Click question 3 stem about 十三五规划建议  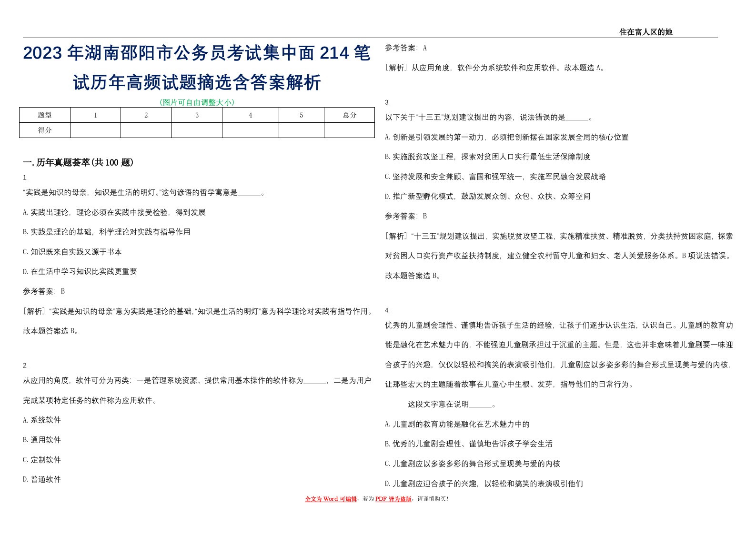[x=489, y=117]
